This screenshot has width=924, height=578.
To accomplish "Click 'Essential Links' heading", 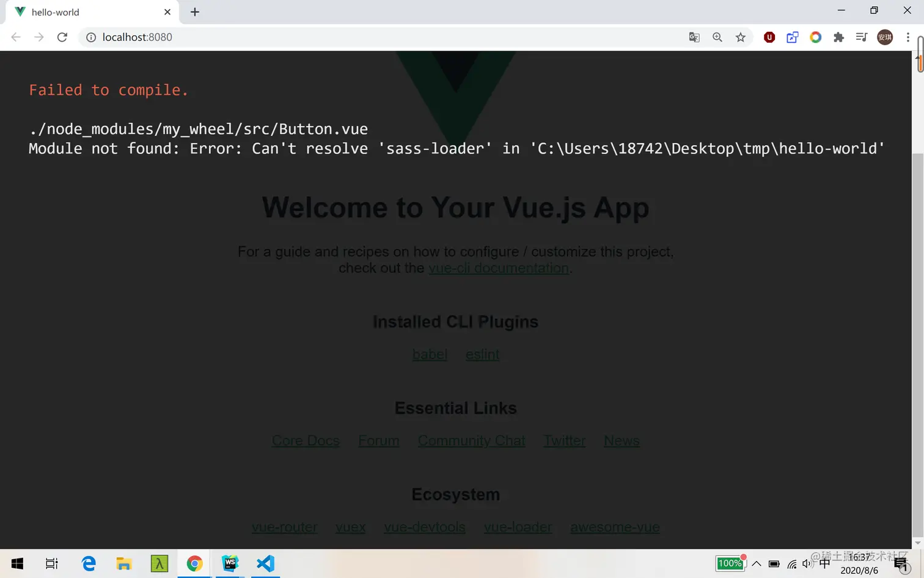I will click(455, 408).
